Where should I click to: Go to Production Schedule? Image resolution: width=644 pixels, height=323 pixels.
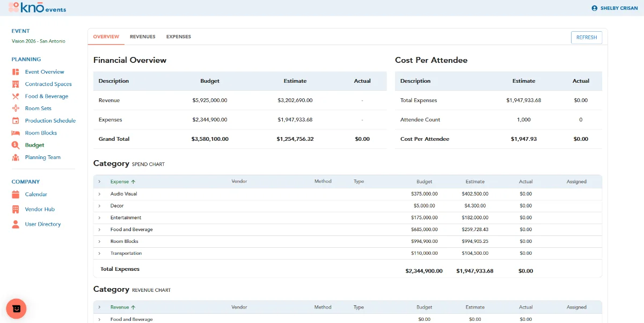tap(50, 121)
